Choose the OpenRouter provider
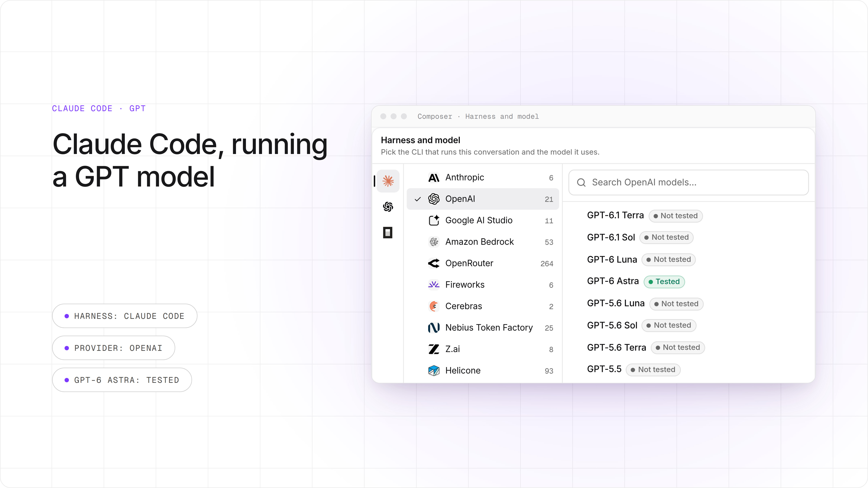Image resolution: width=868 pixels, height=488 pixels. [482, 263]
